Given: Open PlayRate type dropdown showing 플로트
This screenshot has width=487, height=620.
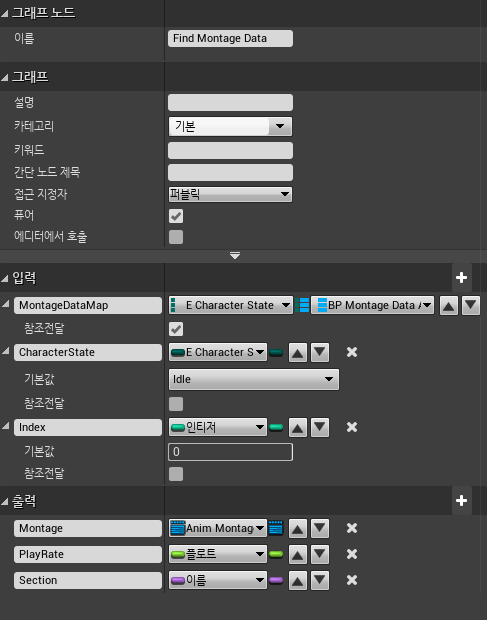Looking at the screenshot, I should [218, 554].
